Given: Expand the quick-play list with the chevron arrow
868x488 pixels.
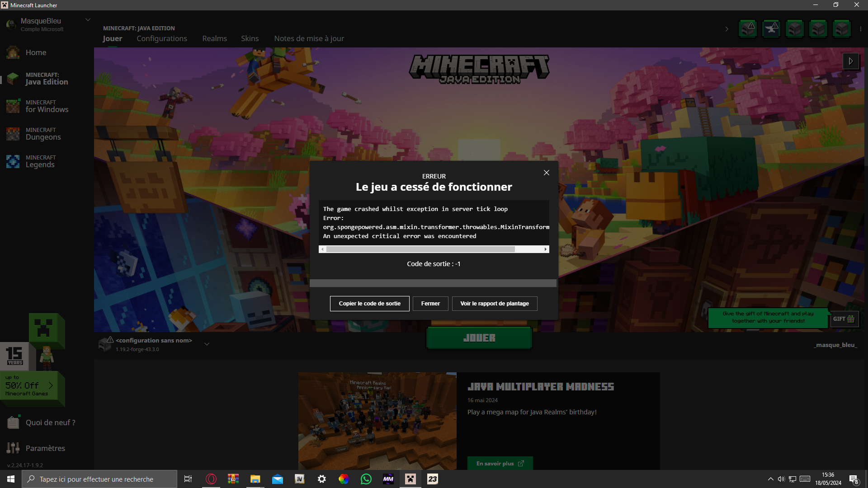Looking at the screenshot, I should (727, 29).
